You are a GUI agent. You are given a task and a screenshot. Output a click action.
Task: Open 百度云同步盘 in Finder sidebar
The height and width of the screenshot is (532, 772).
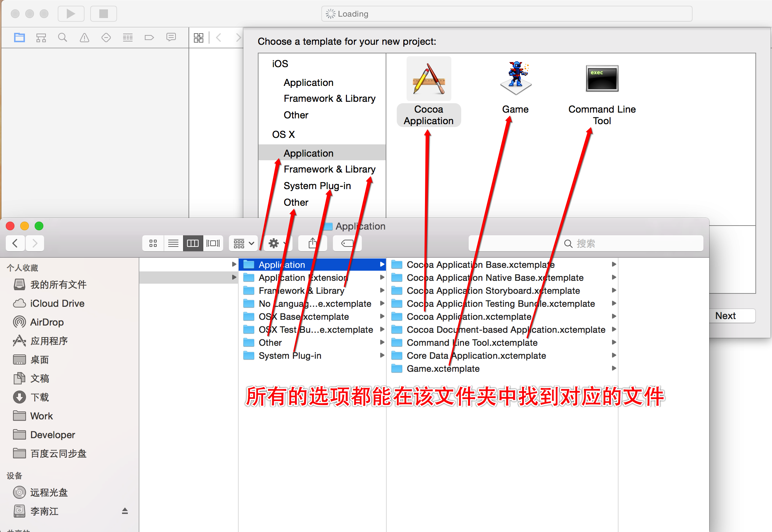(58, 453)
